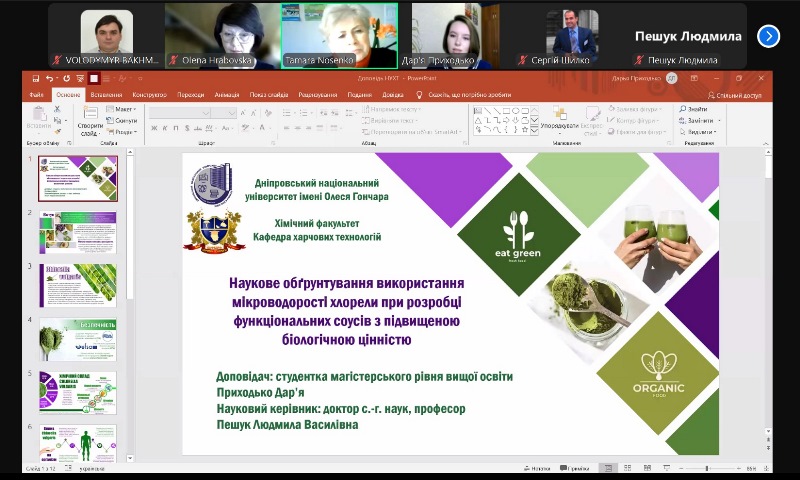800x480 pixels.
Task: Select slide 4 thumbnail in the panel
Action: (x=78, y=340)
